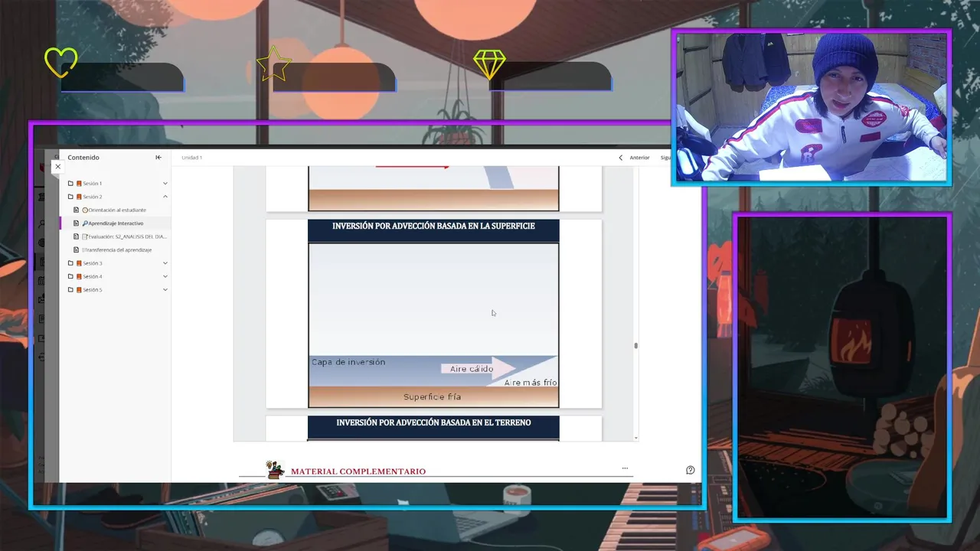Click the document icon beside Evaluación S2_ANALISIS
The width and height of the screenshot is (980, 551).
coord(76,236)
